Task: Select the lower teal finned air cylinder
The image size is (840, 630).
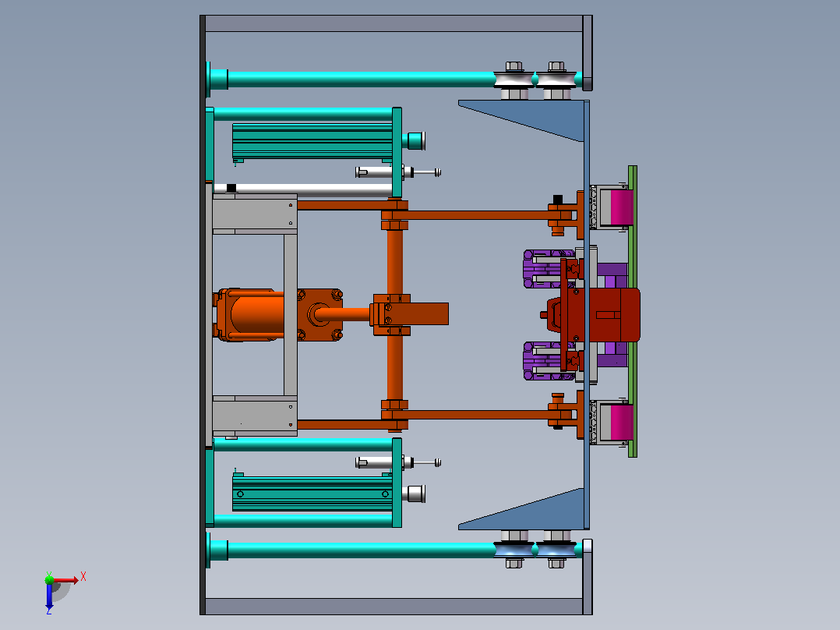Action: tap(312, 494)
